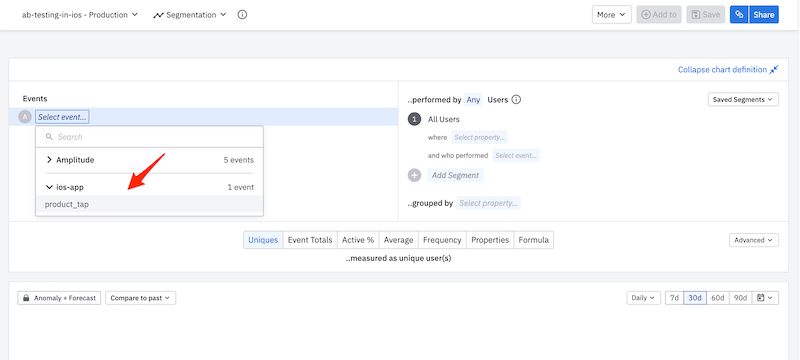The image size is (800, 360).
Task: Click the event Search field
Action: (x=149, y=137)
